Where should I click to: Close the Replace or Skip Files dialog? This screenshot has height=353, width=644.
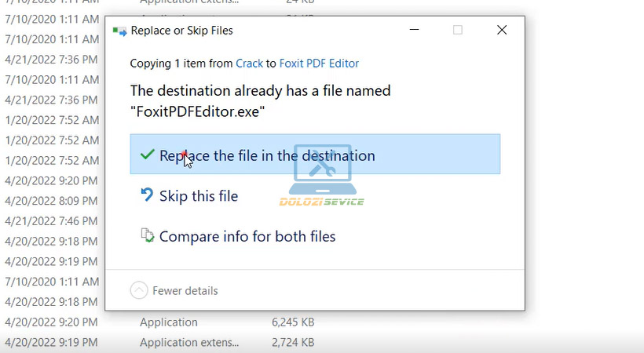click(x=502, y=31)
